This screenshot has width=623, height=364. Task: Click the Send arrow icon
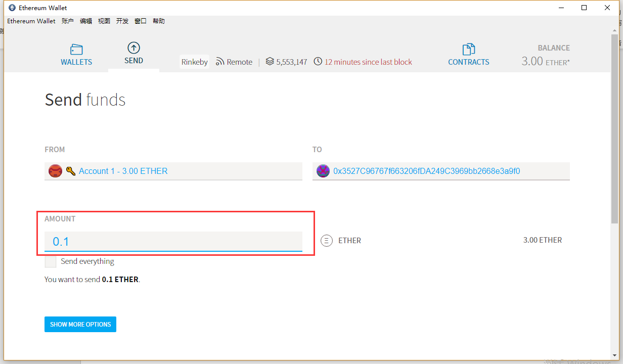click(x=133, y=48)
